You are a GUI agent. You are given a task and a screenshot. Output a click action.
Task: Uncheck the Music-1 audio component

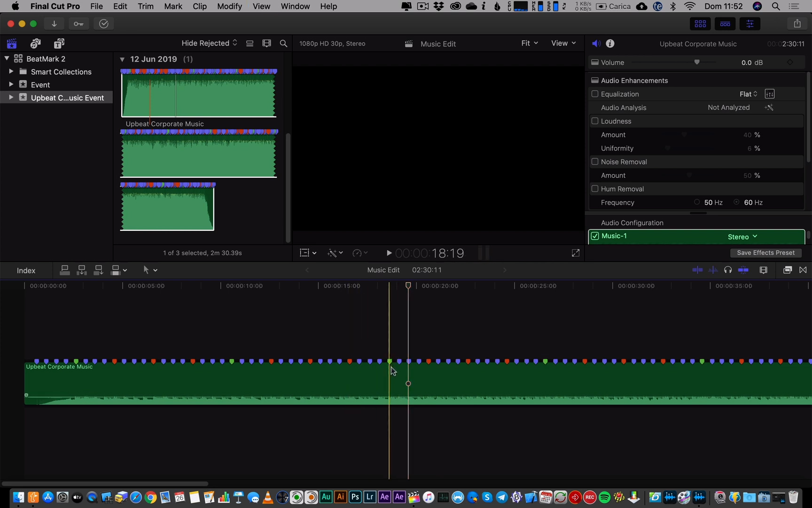point(595,236)
